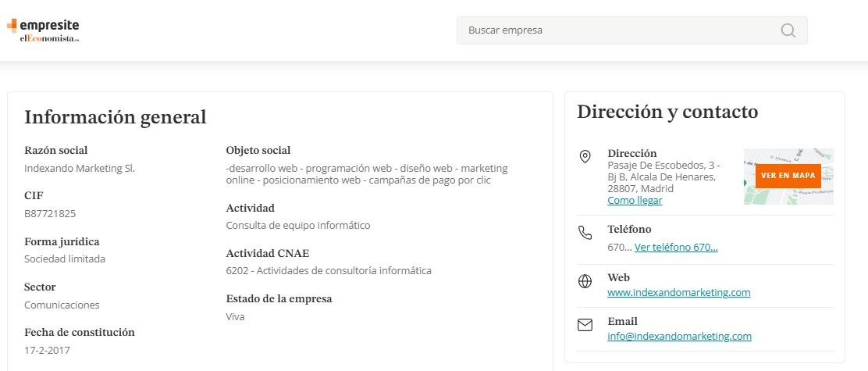Click the info@indexandomarketing.com email link
The height and width of the screenshot is (371, 868).
coord(679,337)
